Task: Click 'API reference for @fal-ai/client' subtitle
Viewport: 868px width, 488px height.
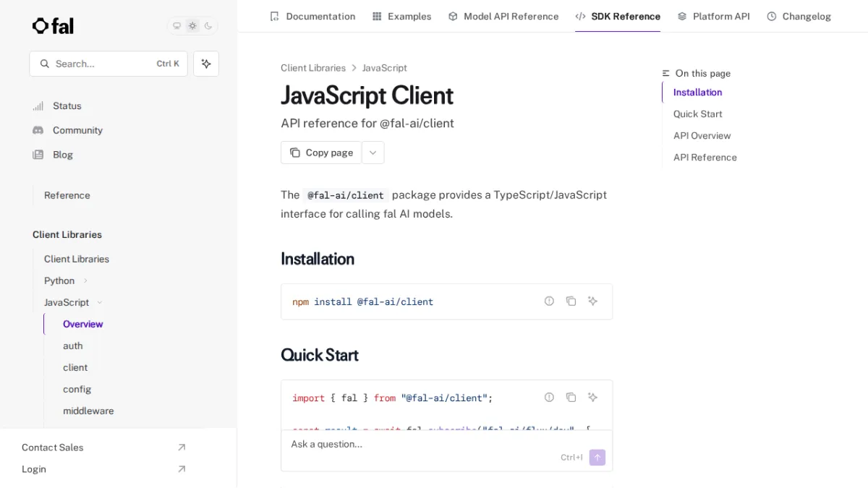Action: [367, 124]
